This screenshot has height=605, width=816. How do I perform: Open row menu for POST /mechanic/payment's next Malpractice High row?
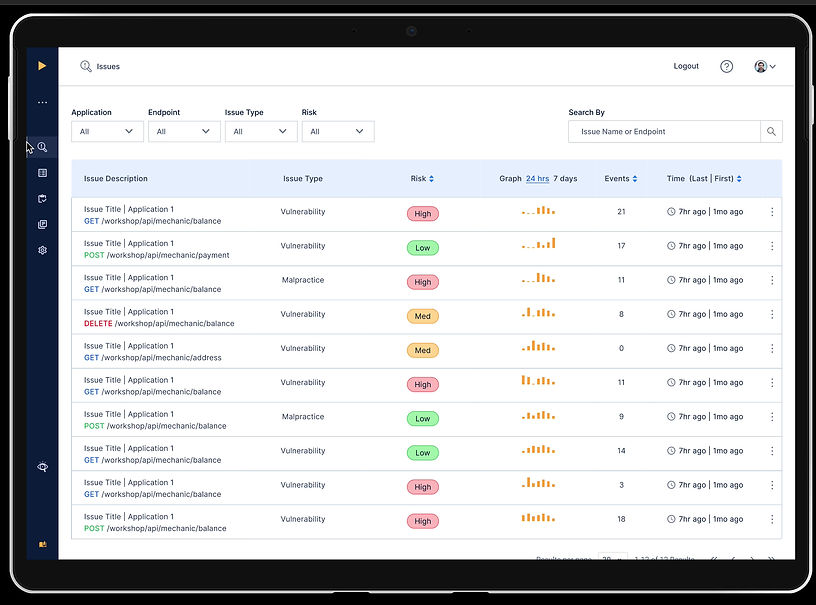[x=772, y=280]
